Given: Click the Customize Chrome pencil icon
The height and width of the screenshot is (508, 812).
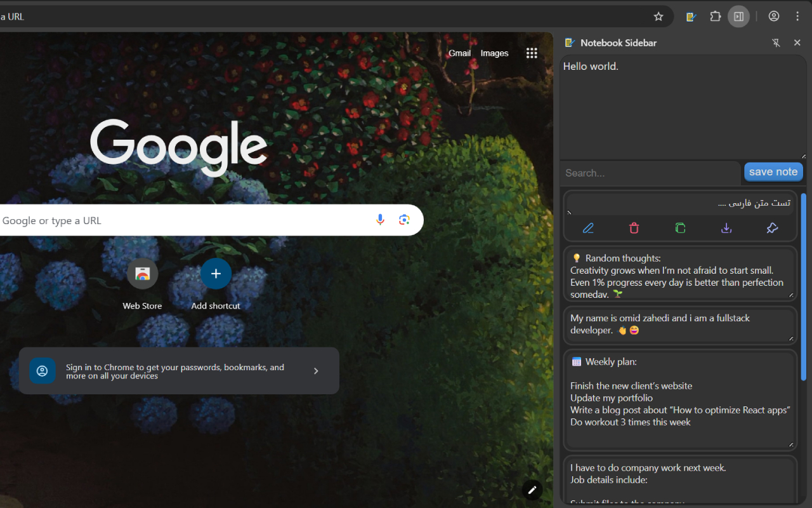Looking at the screenshot, I should click(x=532, y=490).
